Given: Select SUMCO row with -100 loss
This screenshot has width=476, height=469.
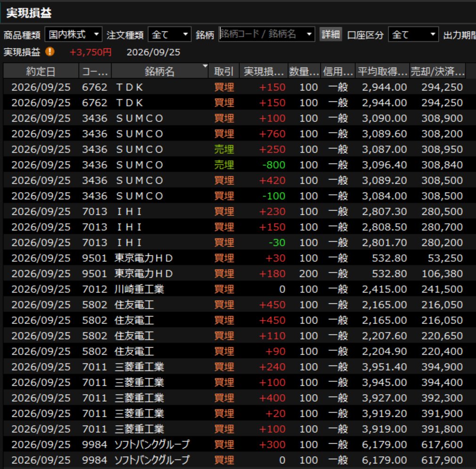Looking at the screenshot, I should coord(234,196).
